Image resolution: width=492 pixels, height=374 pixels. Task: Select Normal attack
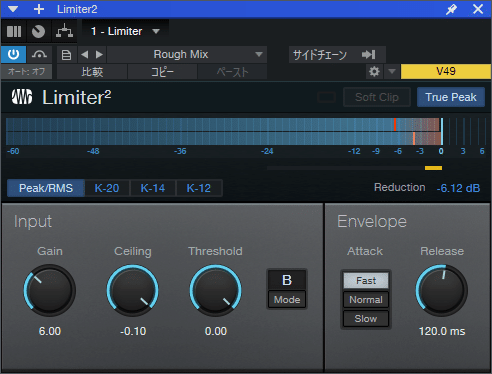tap(366, 300)
